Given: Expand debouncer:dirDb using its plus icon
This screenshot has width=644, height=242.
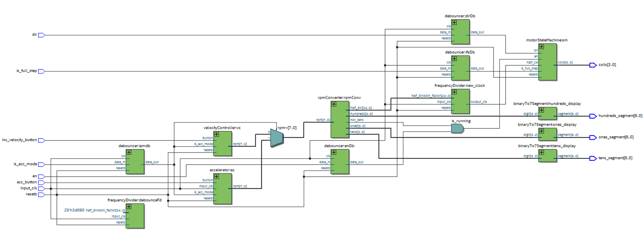Looking at the screenshot, I should coord(454,23).
